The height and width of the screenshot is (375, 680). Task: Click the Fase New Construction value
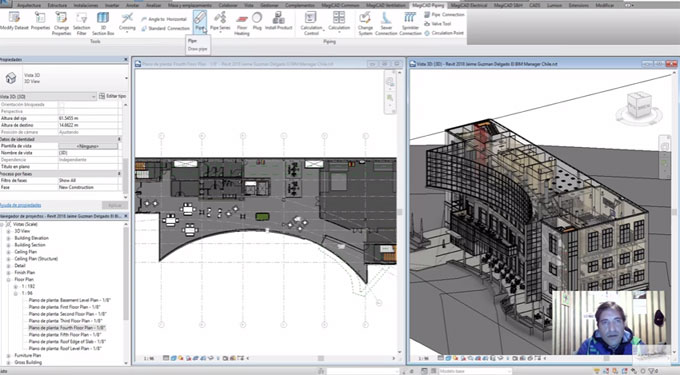tap(89, 187)
